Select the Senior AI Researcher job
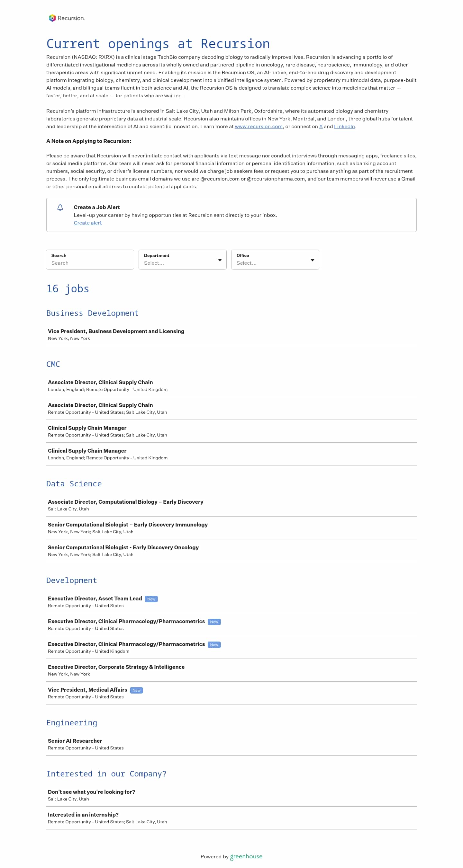Screen dimensions: 463x868 point(231,744)
